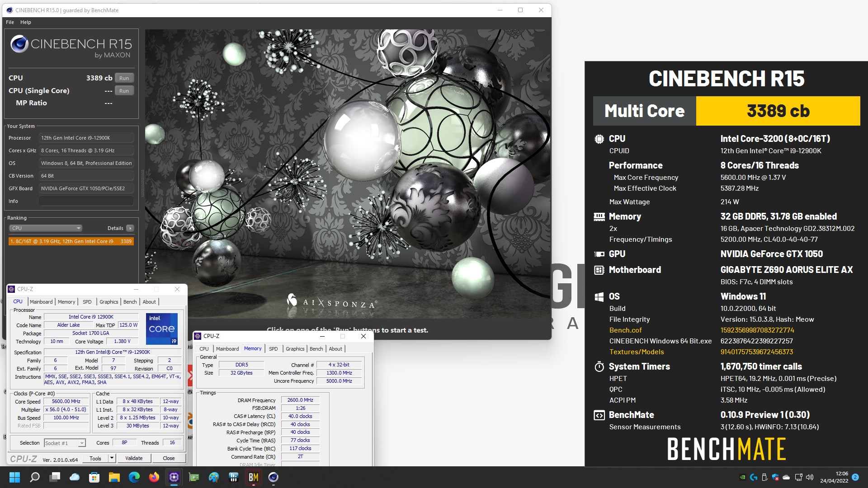
Task: Click the Core Speed 5600.00 MHz value
Action: tap(66, 401)
